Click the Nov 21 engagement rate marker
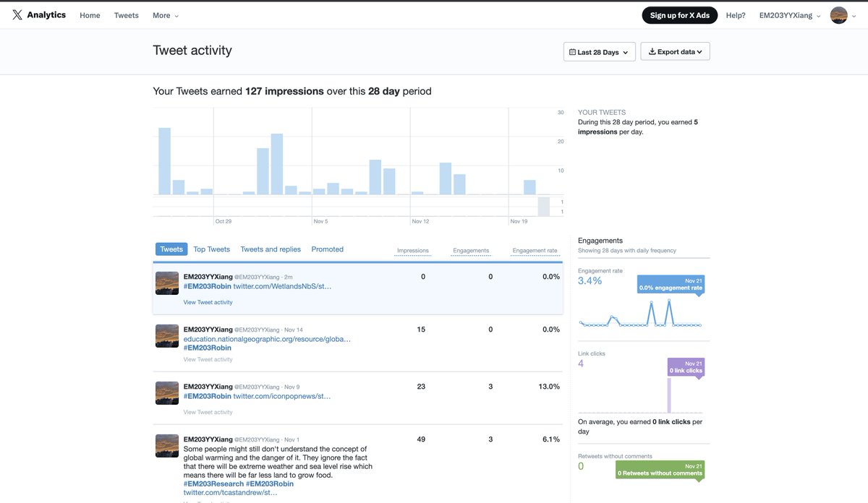This screenshot has height=503, width=868. click(x=670, y=284)
